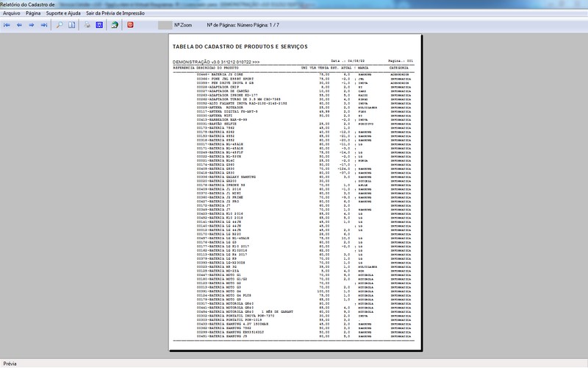
Task: Click the blue page setup icon
Action: 99,25
